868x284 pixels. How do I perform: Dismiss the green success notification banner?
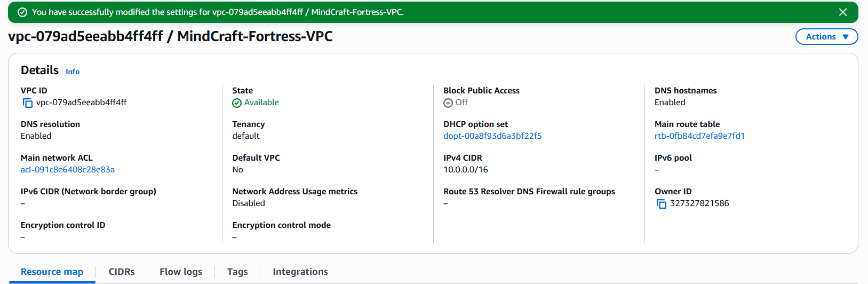[843, 12]
